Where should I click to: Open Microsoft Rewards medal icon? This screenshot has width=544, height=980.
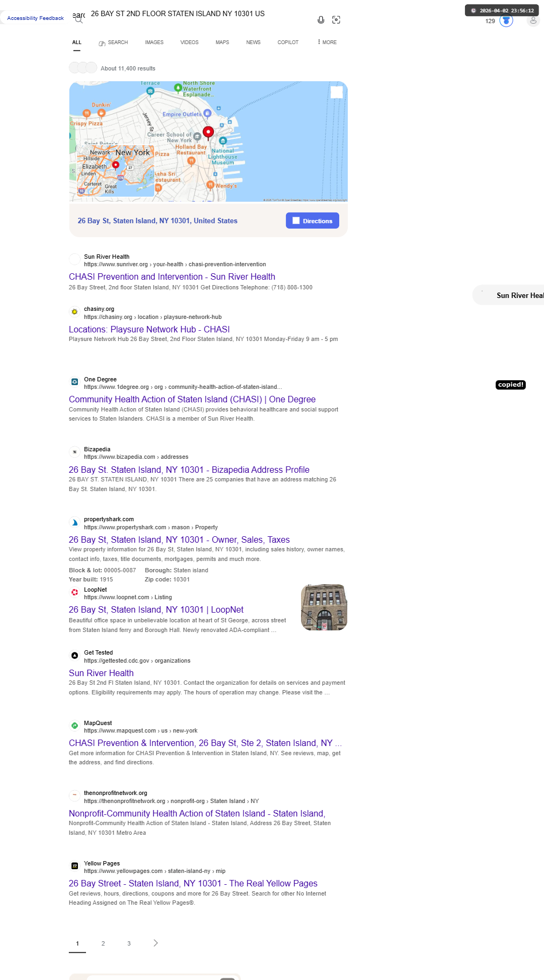pyautogui.click(x=506, y=21)
